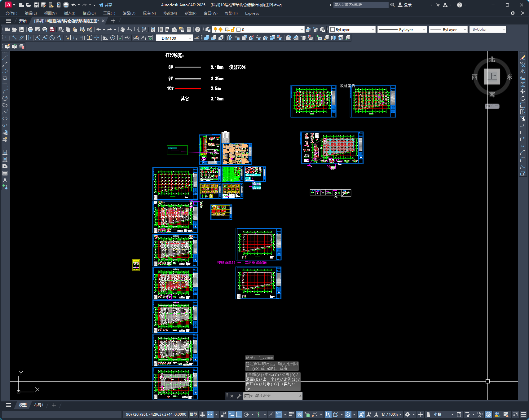This screenshot has height=420, width=529.
Task: Click the Erase tool in modify toolbar
Action: [x=523, y=57]
